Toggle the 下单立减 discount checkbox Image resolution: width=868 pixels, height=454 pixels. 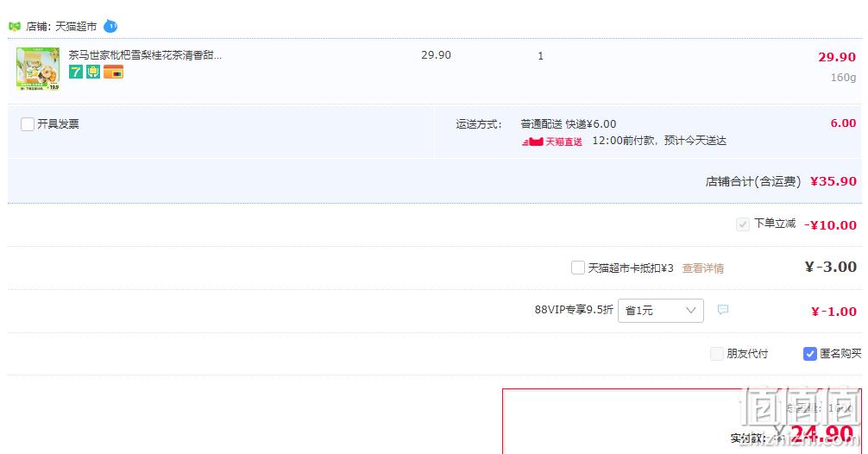point(742,224)
